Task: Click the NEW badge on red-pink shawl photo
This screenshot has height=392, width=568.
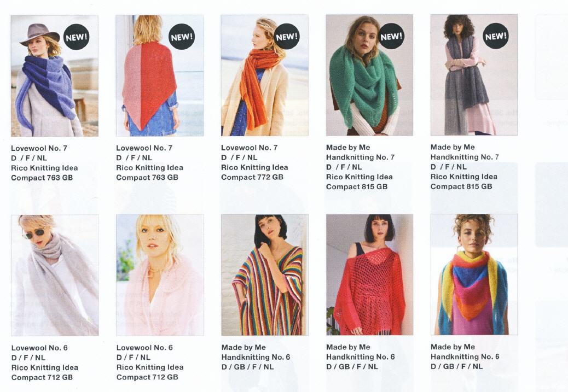Action: 182,37
